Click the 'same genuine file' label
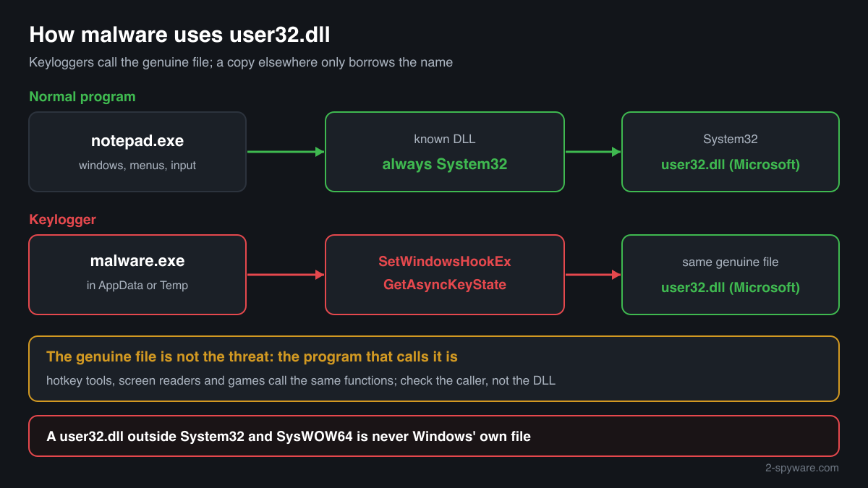Image resolution: width=868 pixels, height=488 pixels. point(731,262)
